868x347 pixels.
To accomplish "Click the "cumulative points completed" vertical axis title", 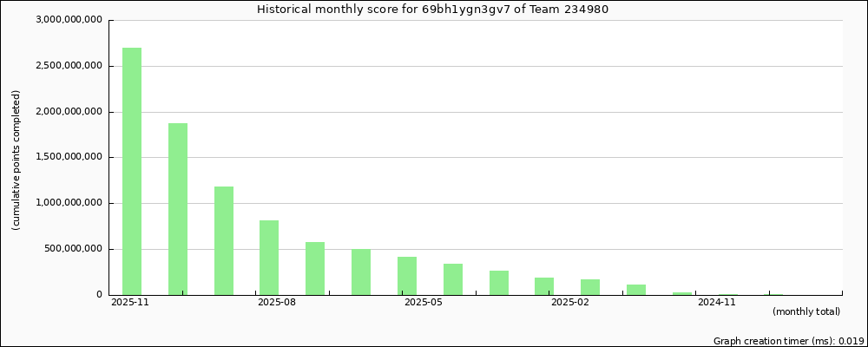I will coord(16,160).
